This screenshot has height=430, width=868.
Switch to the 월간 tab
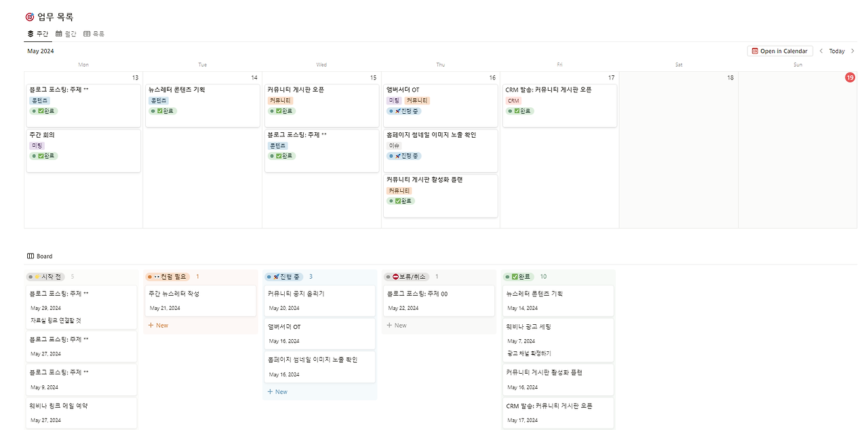pos(68,33)
